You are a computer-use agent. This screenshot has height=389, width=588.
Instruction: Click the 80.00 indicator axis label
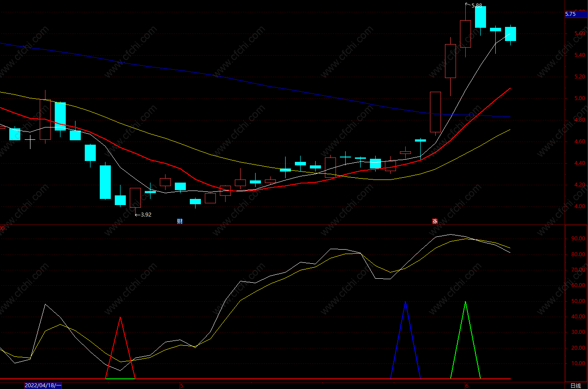[x=578, y=254]
